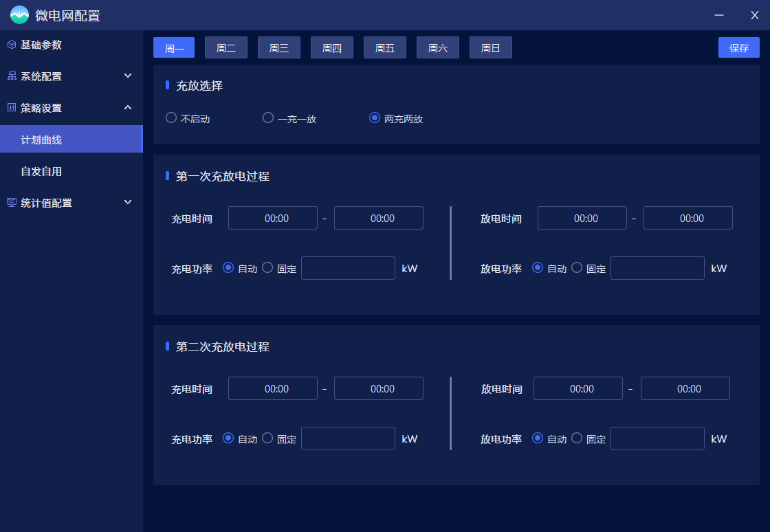Click the blue marker beside 第二次充放电过程
Image resolution: width=770 pixels, height=532 pixels.
point(167,347)
